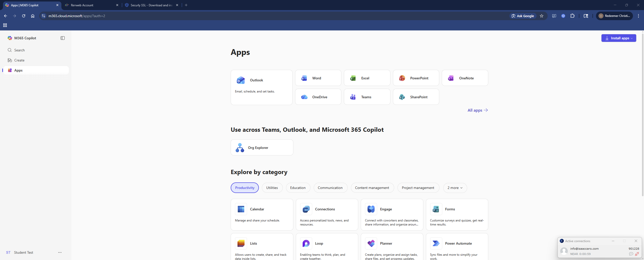Launch Teams from the apps grid
644x260 pixels.
point(367,97)
